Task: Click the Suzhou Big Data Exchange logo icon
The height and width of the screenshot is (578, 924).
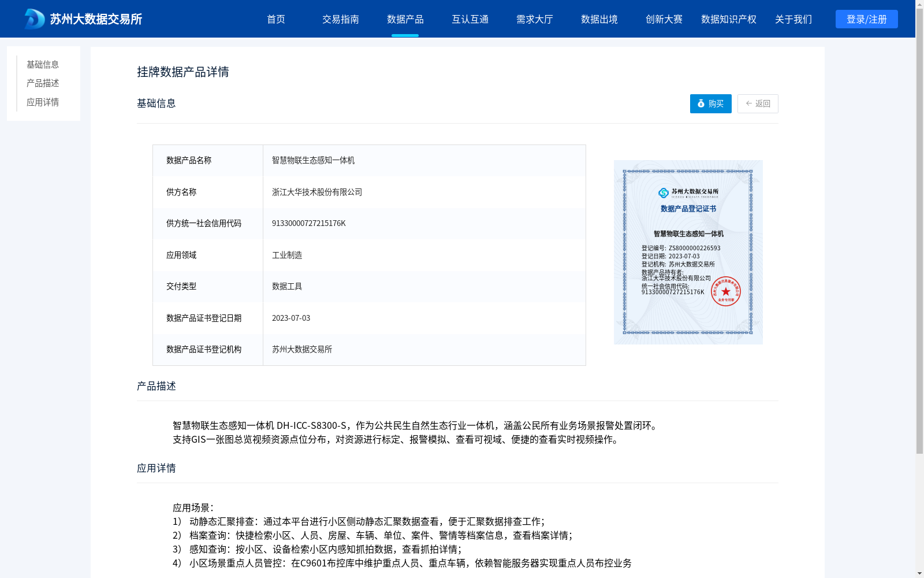Action: coord(34,19)
